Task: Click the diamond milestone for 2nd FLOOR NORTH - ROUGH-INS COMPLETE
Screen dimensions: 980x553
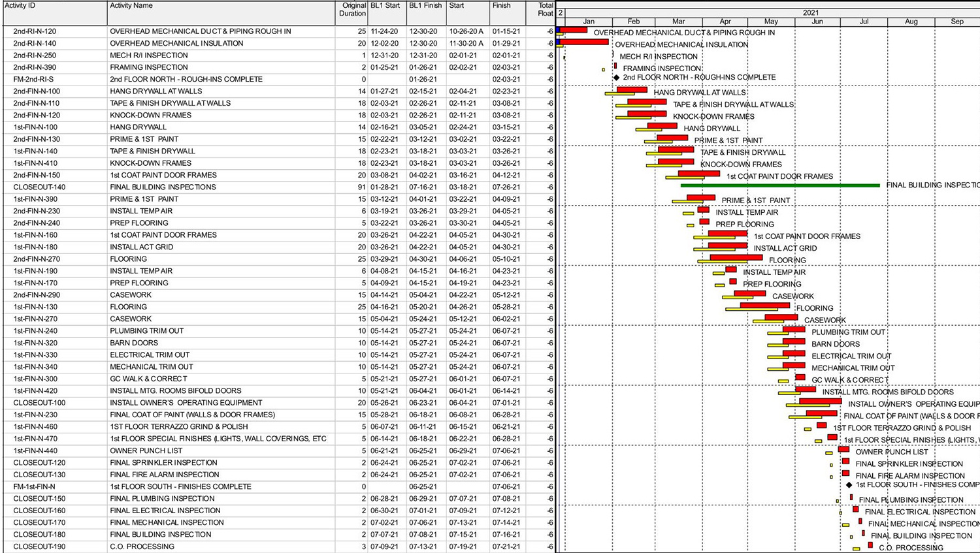Action: point(615,77)
